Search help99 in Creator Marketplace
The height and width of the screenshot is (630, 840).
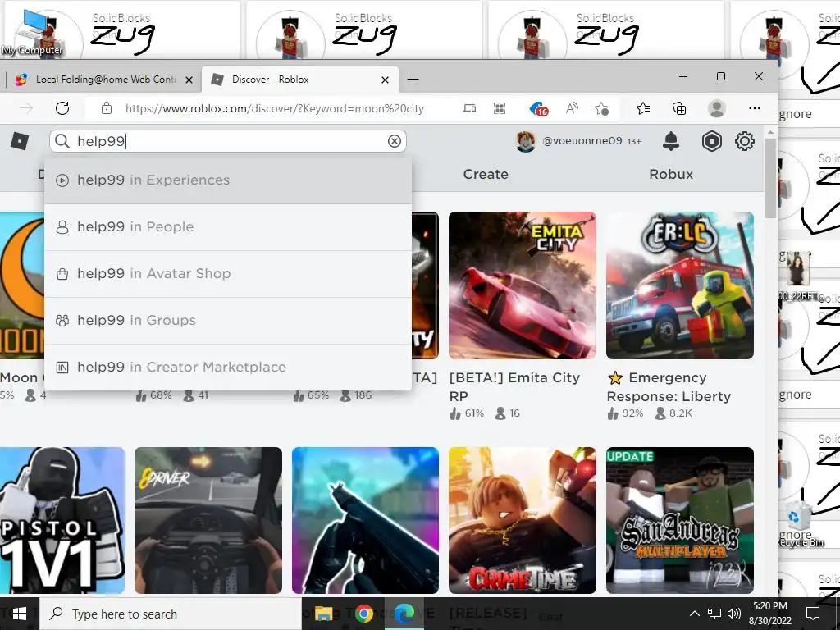click(x=228, y=367)
